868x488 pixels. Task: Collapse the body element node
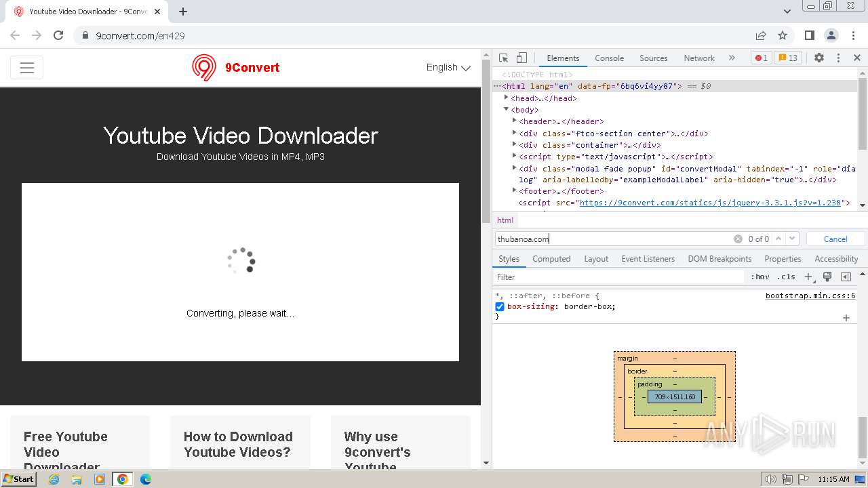click(506, 109)
